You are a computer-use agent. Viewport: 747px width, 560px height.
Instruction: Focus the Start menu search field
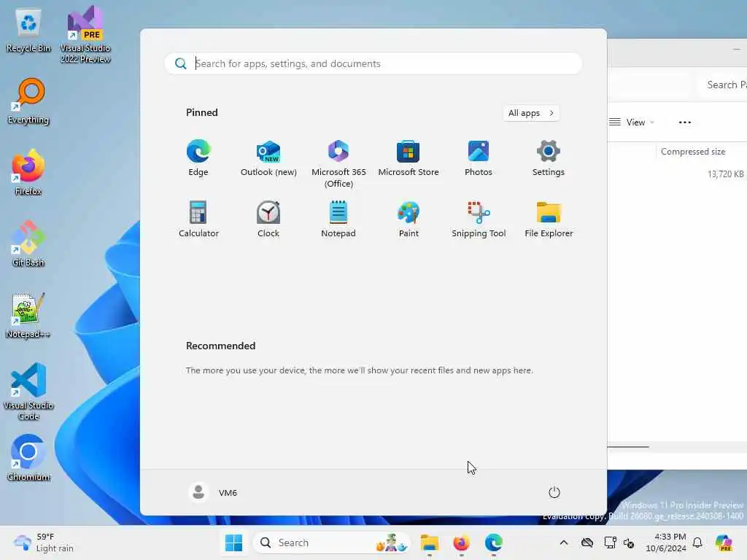(373, 63)
